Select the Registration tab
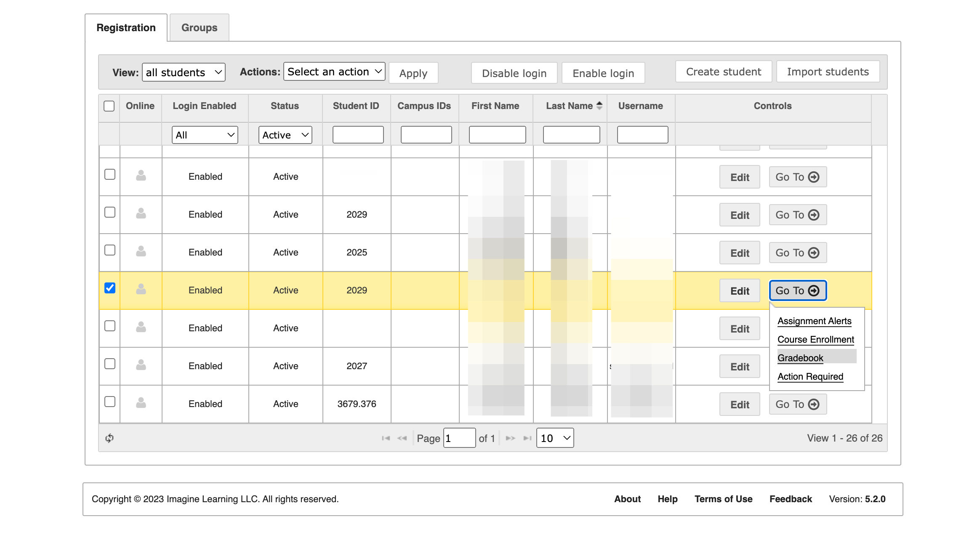The image size is (980, 551). click(x=126, y=27)
